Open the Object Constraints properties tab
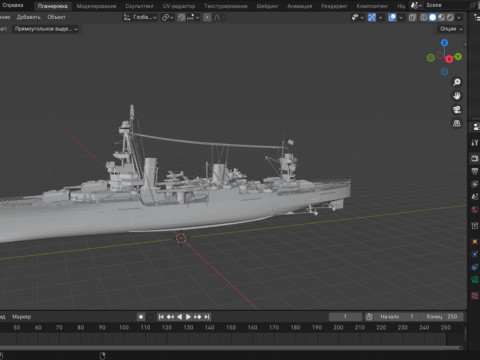Image resolution: width=480 pixels, height=360 pixels. point(475,267)
